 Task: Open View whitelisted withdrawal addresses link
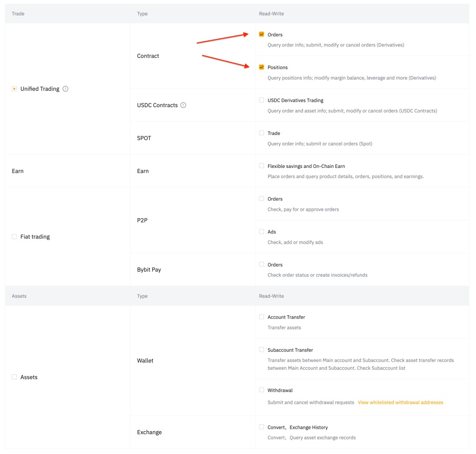click(x=400, y=402)
